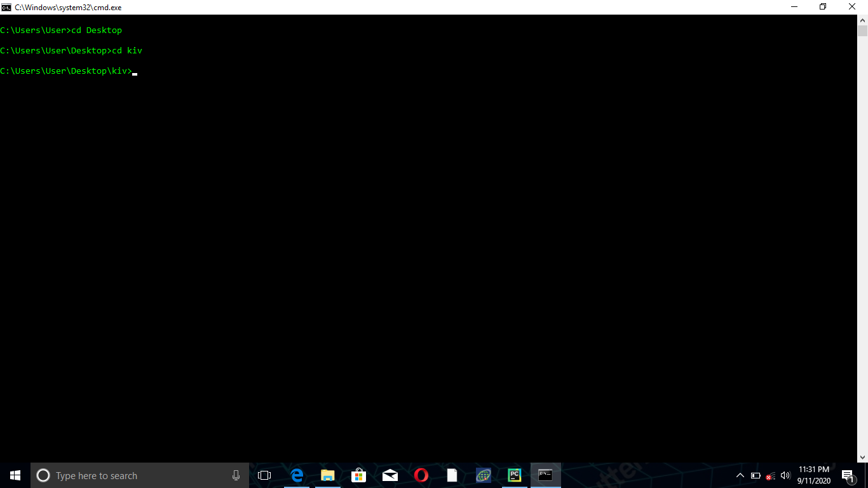Click the Start button
Screen dimensions: 868x488
pos(13,475)
